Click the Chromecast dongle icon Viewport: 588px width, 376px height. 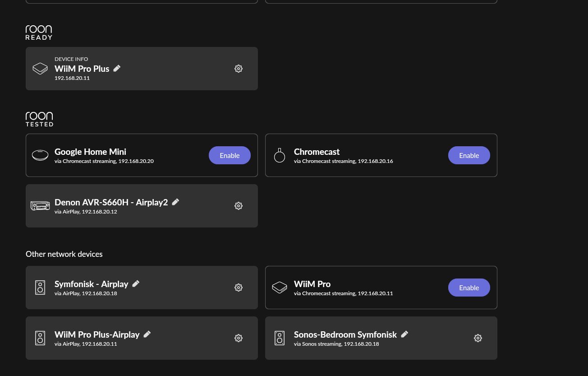pos(280,155)
